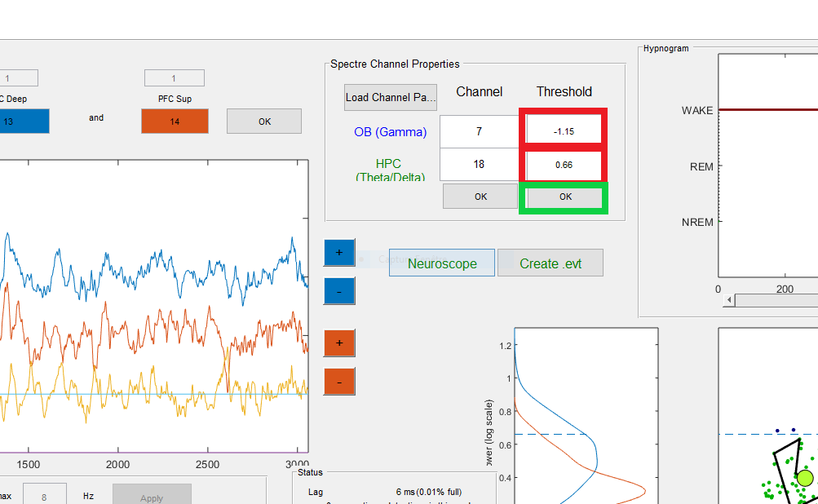
Task: Edit the HPC Theta/Delta channel field showing 18
Action: [479, 166]
